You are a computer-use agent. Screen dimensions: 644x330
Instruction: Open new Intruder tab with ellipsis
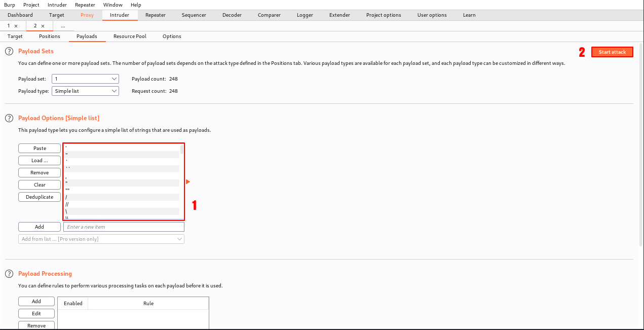[x=63, y=26]
